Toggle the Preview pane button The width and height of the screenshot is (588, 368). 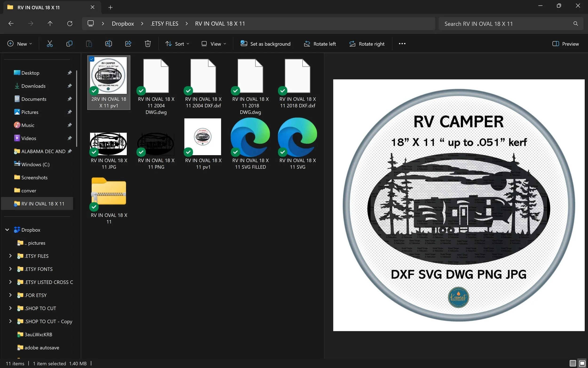[x=565, y=44]
